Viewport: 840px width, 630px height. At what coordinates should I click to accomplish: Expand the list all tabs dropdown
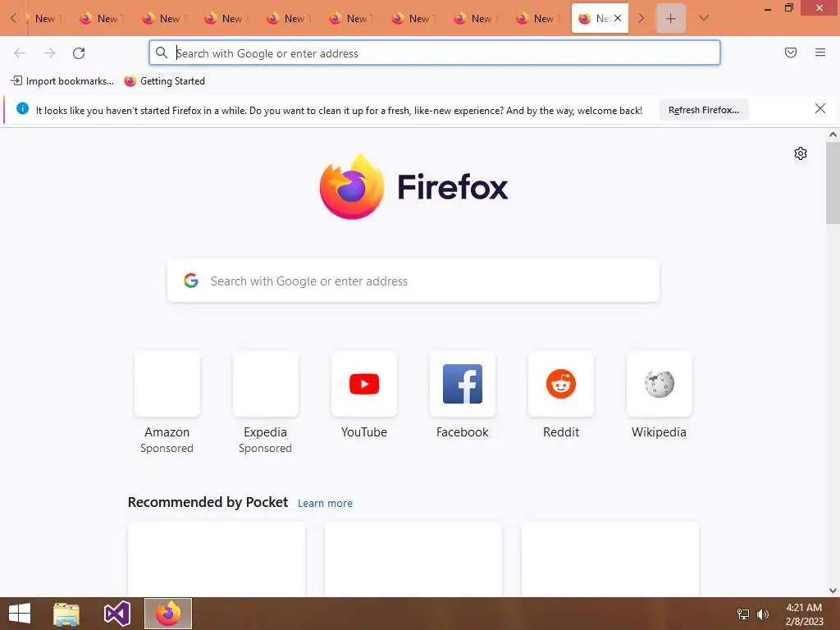[704, 18]
